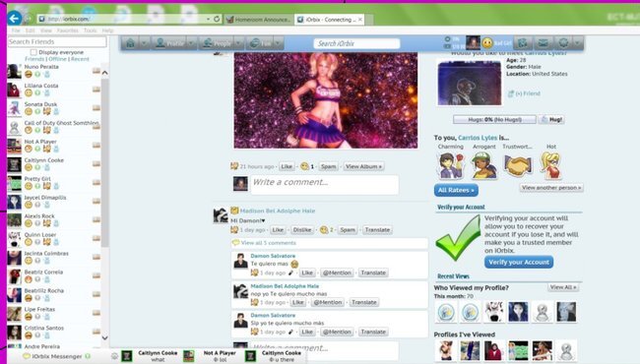Toggle the Display everyone checkbox
Image resolution: width=640 pixels, height=364 pixels.
coord(33,52)
